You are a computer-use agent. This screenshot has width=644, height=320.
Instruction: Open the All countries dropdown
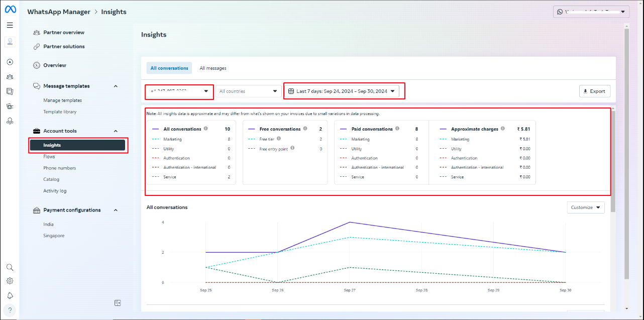tap(248, 91)
